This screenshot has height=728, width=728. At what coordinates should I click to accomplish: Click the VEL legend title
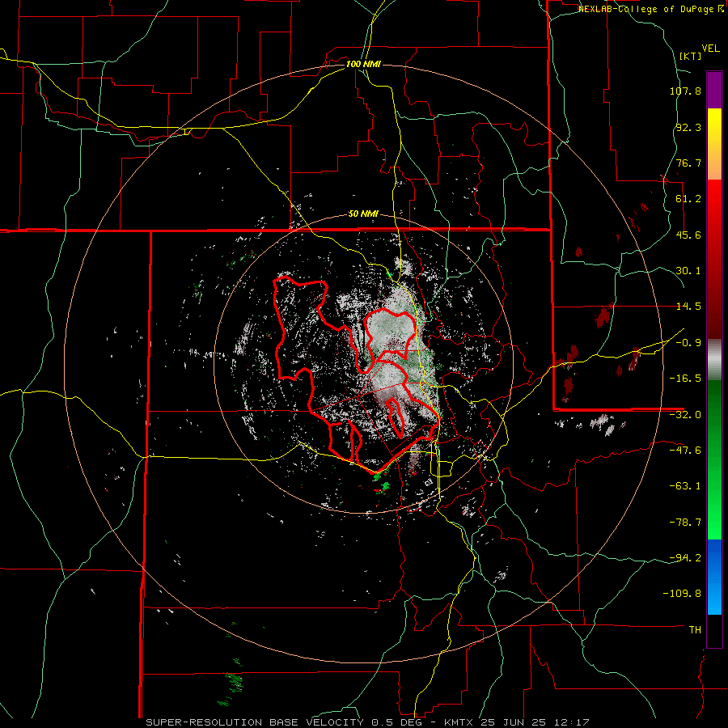[x=710, y=49]
